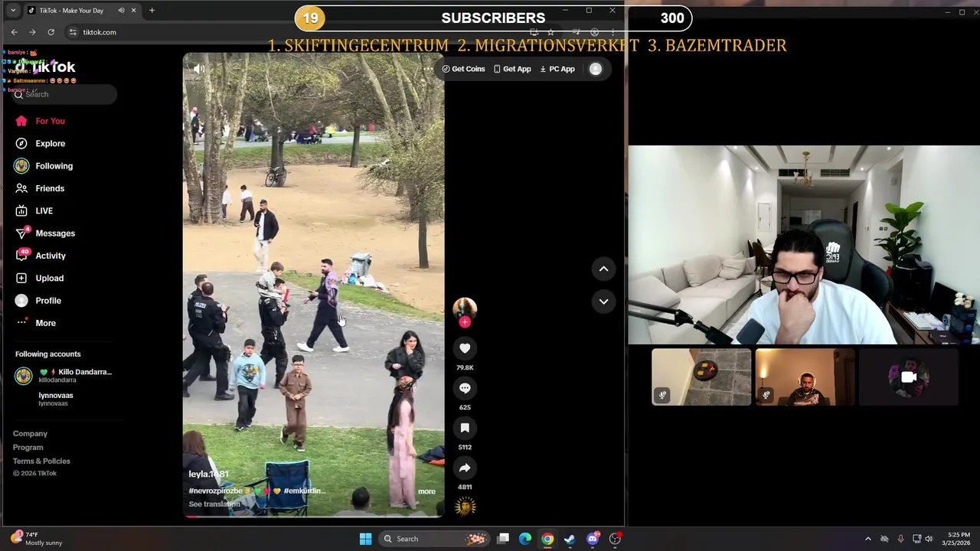Open the spinning sound disc icon

(x=465, y=506)
